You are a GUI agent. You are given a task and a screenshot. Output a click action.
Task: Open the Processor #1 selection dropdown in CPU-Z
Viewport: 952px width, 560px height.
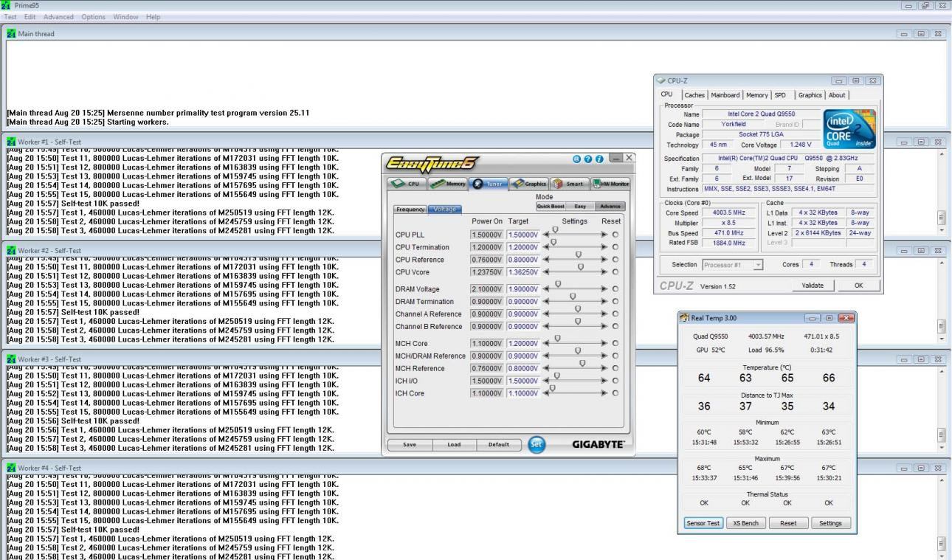coord(732,265)
